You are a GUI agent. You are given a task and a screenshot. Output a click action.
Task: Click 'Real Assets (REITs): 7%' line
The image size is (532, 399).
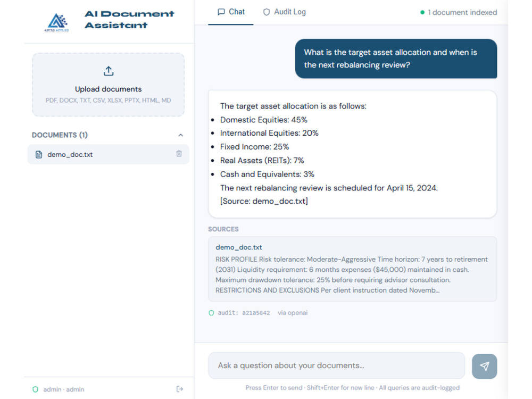[262, 161]
